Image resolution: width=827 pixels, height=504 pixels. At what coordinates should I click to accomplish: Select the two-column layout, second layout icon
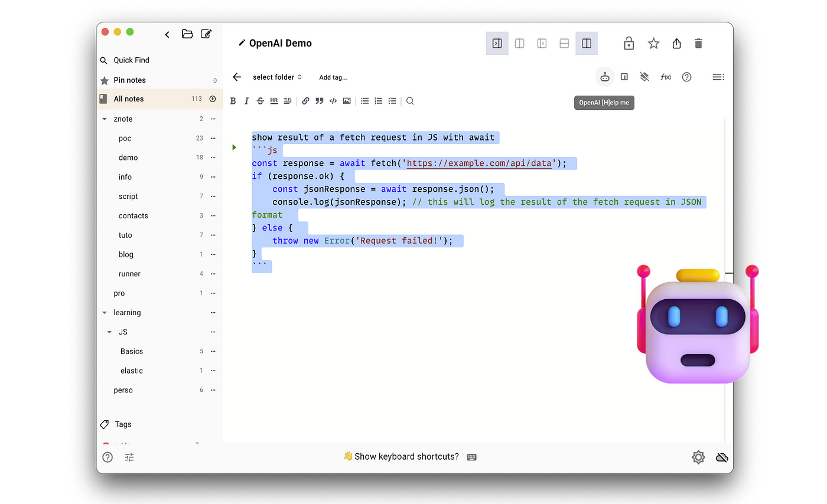click(520, 43)
